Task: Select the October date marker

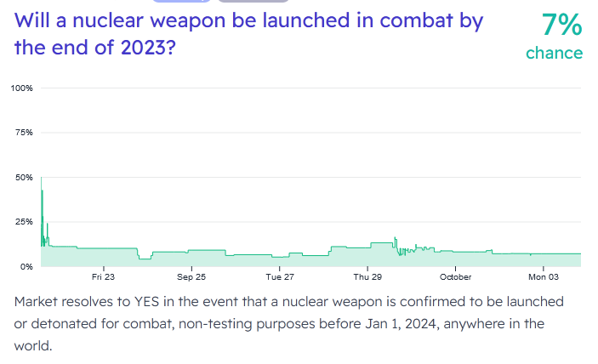Action: tap(456, 277)
